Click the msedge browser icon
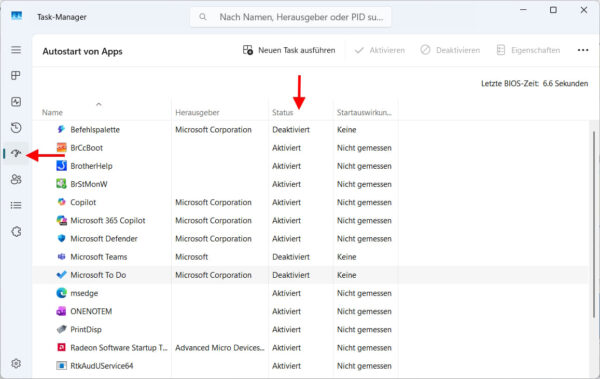 61,293
